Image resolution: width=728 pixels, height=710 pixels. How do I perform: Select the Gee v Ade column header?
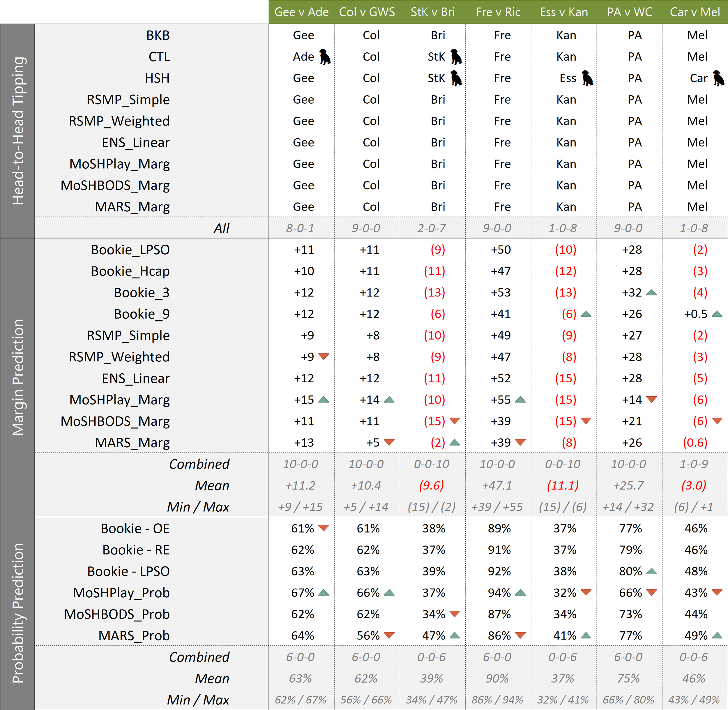pyautogui.click(x=301, y=12)
